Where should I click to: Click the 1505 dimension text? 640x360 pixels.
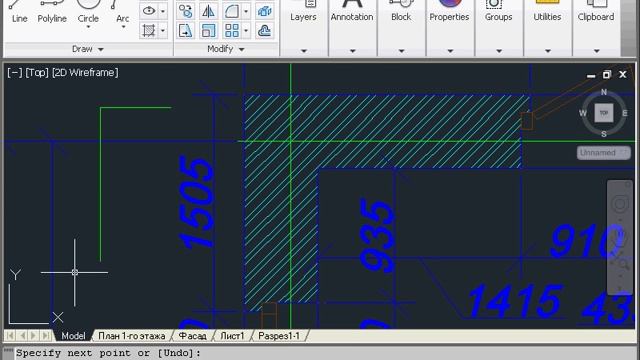tap(196, 203)
